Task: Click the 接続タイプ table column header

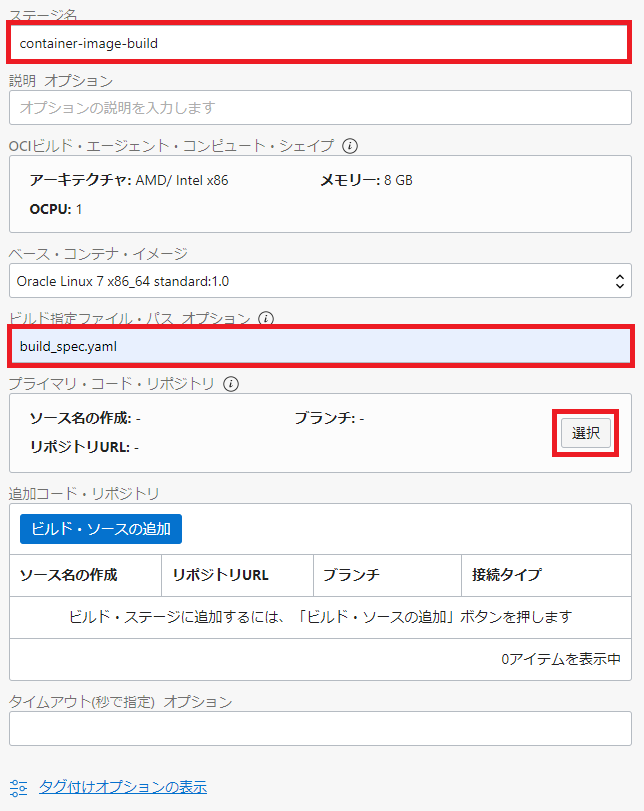Action: click(x=507, y=575)
